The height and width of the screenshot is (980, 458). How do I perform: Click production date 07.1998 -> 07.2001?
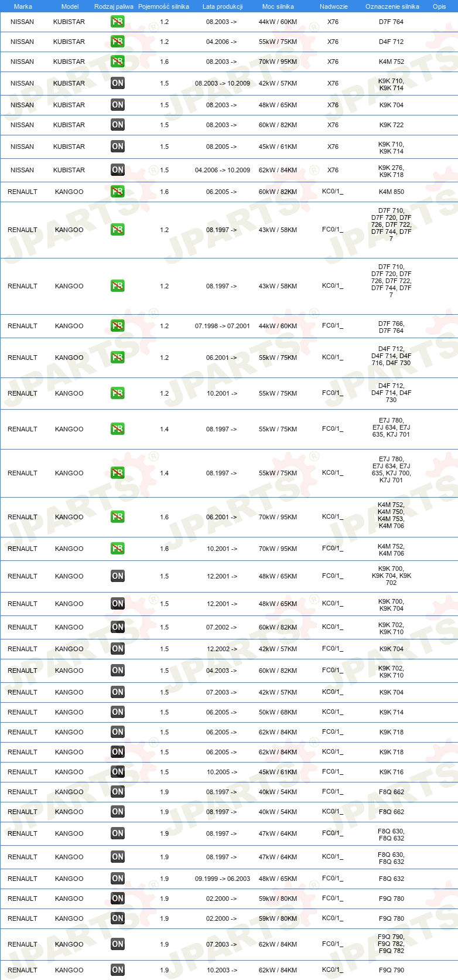223,326
